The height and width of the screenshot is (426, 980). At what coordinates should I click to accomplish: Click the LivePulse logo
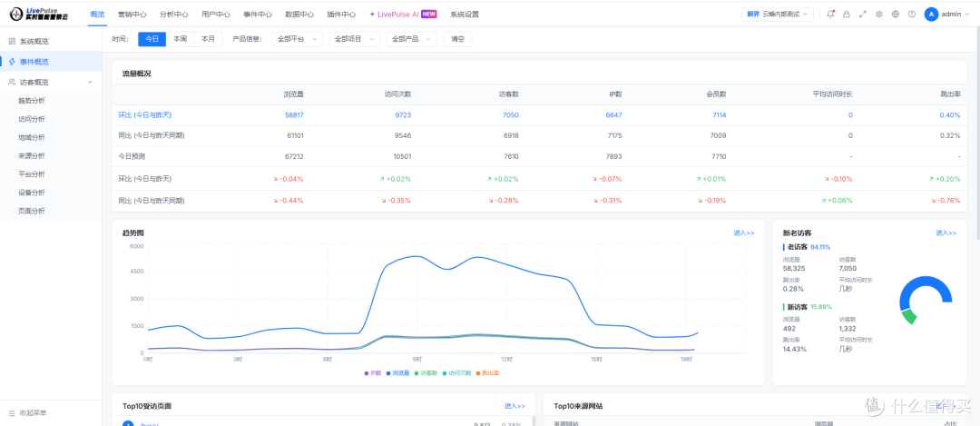(37, 14)
